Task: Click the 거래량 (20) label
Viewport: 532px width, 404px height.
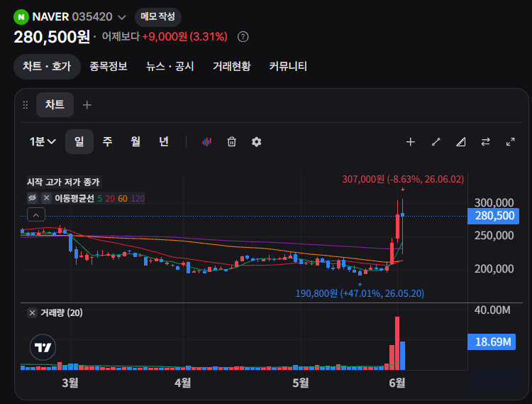Action: point(62,312)
